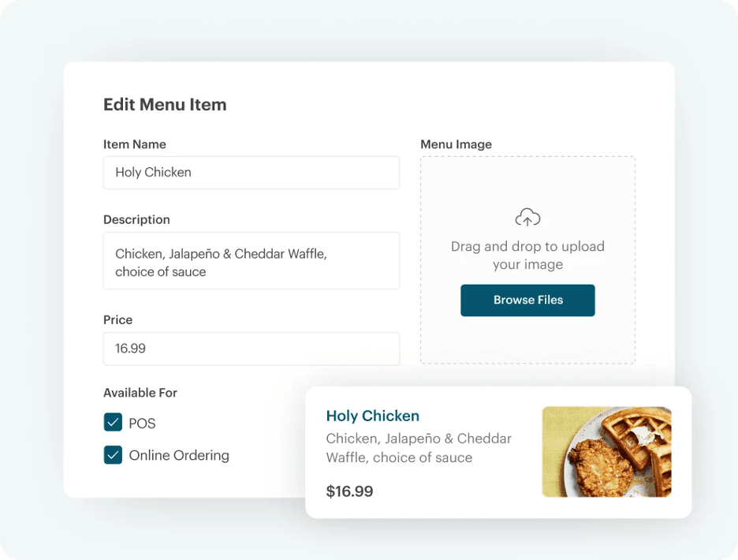Disable the Online Ordering checkbox
The image size is (738, 560).
point(113,455)
